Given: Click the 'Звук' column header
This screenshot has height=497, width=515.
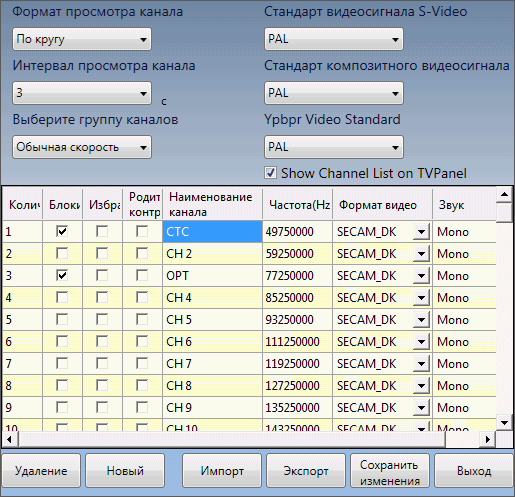Looking at the screenshot, I should coord(464,204).
